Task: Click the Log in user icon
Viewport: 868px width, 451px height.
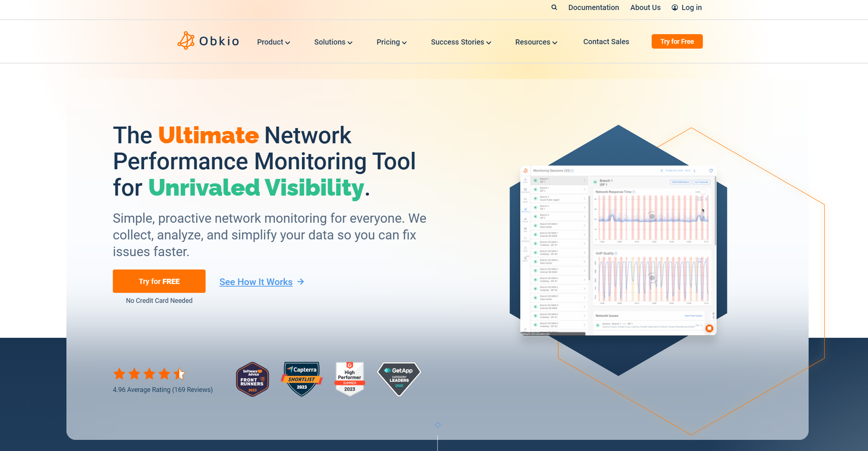Action: coord(675,7)
